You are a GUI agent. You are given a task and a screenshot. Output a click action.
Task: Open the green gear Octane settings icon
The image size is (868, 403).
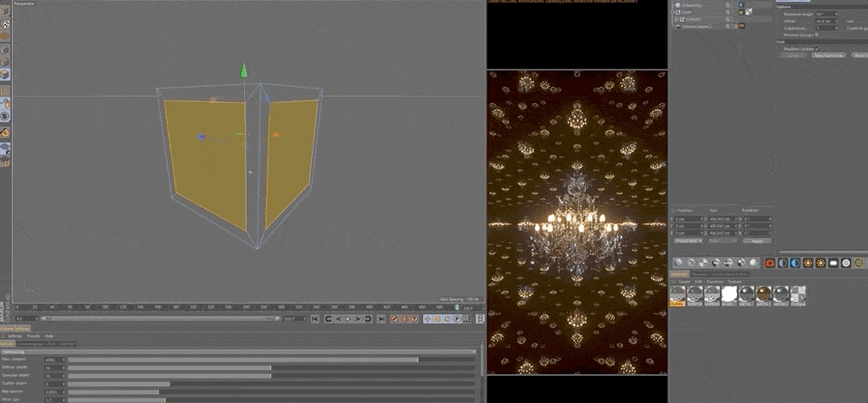click(859, 262)
